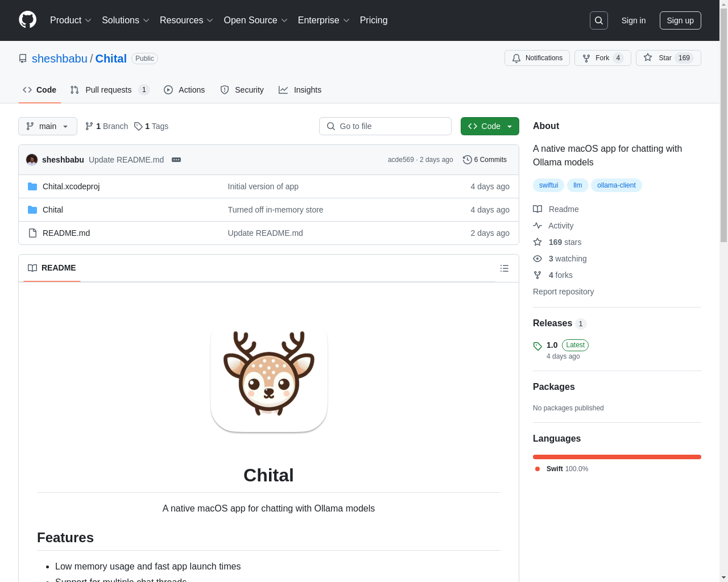Open the Actions tab
The height and width of the screenshot is (582, 728).
point(184,90)
